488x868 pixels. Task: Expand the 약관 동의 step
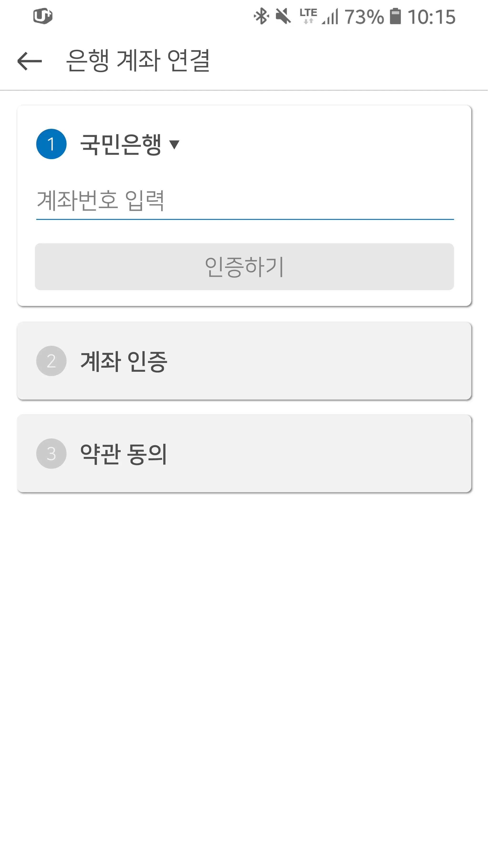[244, 454]
